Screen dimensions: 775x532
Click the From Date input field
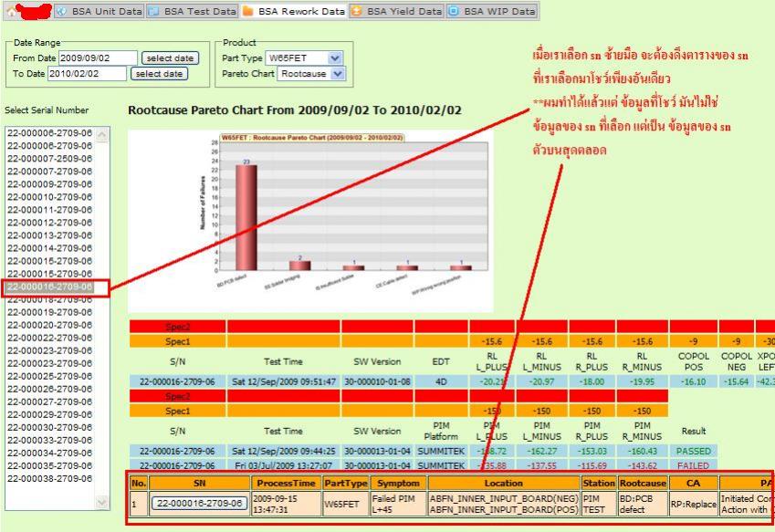pos(98,57)
